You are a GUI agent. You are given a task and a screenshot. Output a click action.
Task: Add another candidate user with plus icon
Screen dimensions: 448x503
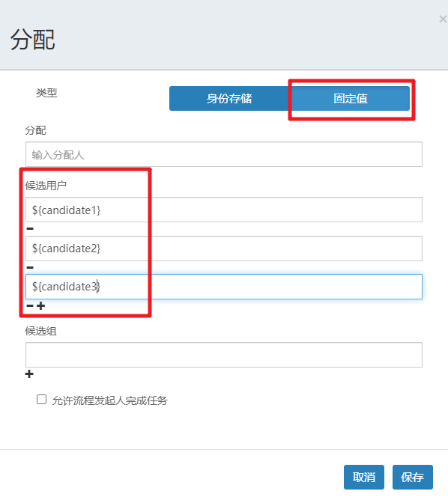pos(40,305)
